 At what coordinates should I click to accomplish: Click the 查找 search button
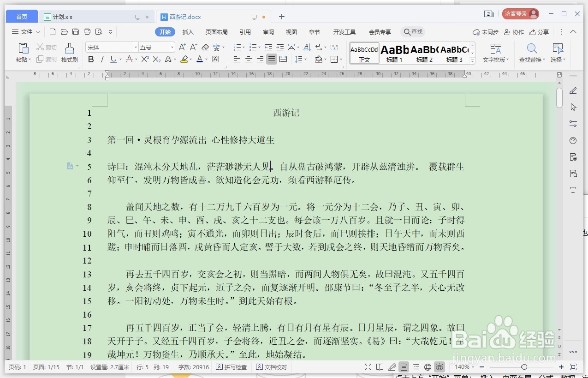click(413, 32)
